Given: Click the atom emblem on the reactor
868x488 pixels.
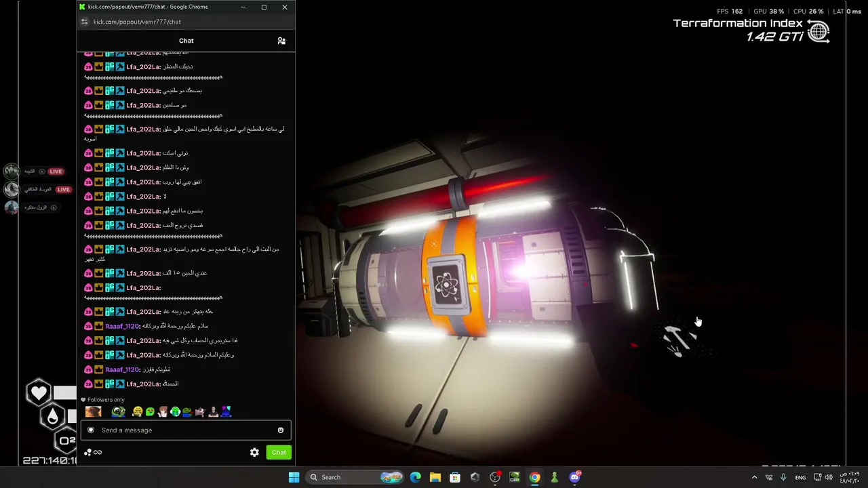Looking at the screenshot, I should coord(446,285).
